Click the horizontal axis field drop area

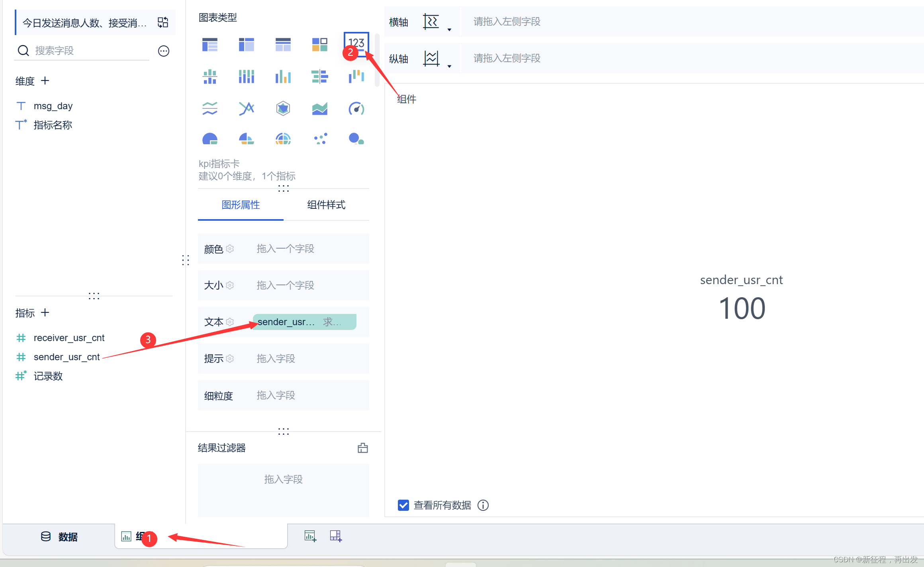(x=692, y=22)
